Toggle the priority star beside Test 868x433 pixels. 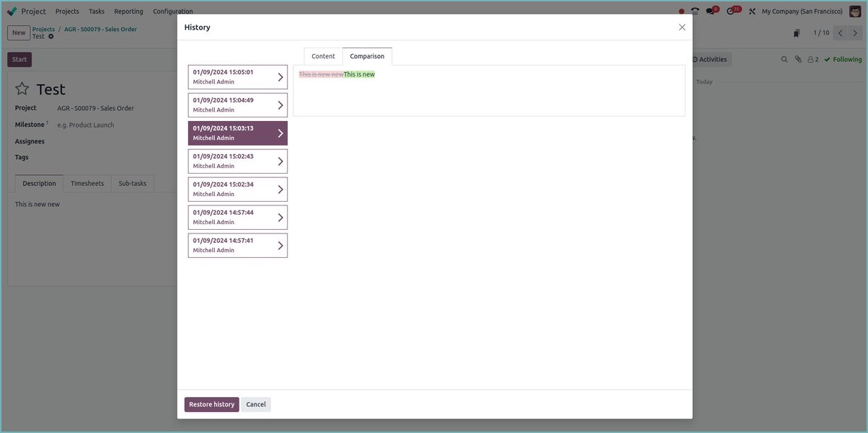coord(22,89)
